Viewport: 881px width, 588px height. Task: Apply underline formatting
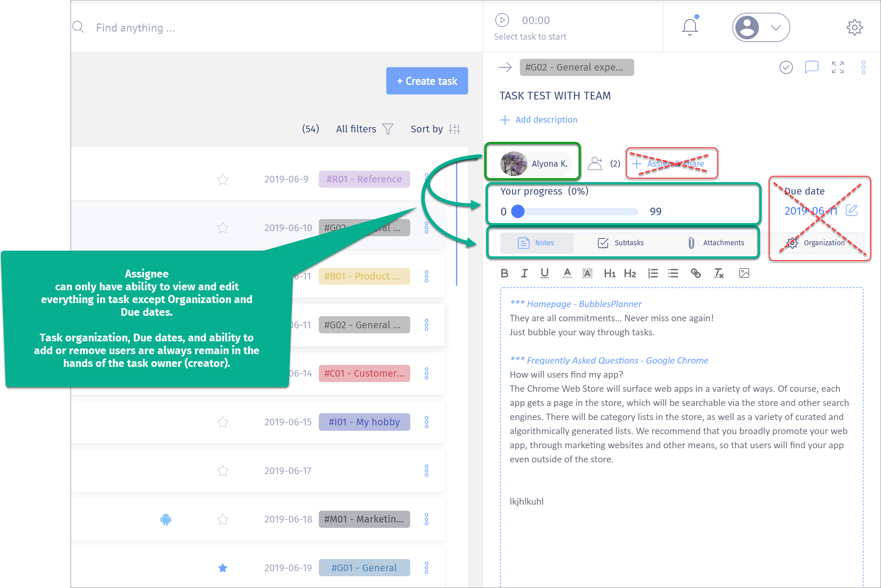click(x=544, y=274)
